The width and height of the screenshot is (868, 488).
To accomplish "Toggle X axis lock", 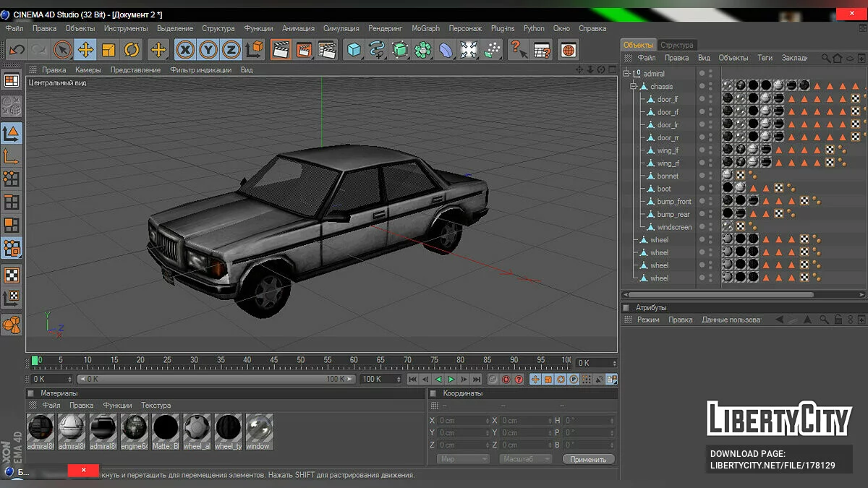I will 185,50.
